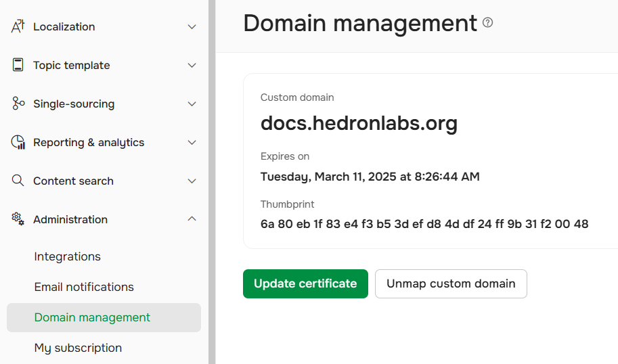Click the Content search magnifier icon
The height and width of the screenshot is (364, 618).
18,181
